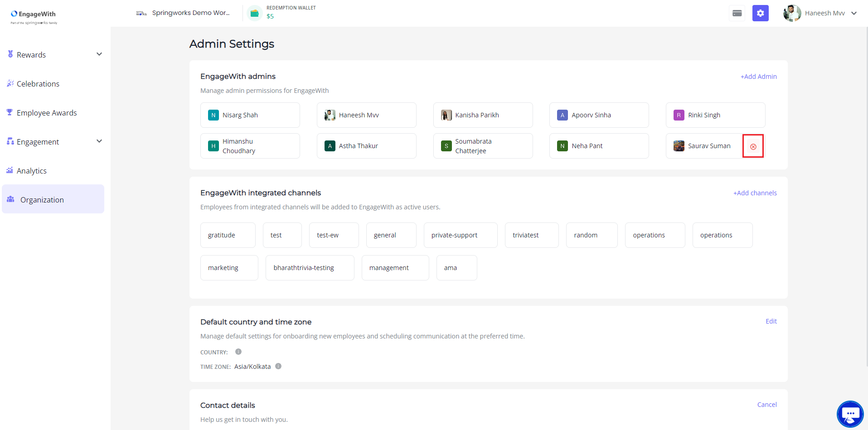The height and width of the screenshot is (430, 868).
Task: Click the Analytics chart icon
Action: (10, 170)
